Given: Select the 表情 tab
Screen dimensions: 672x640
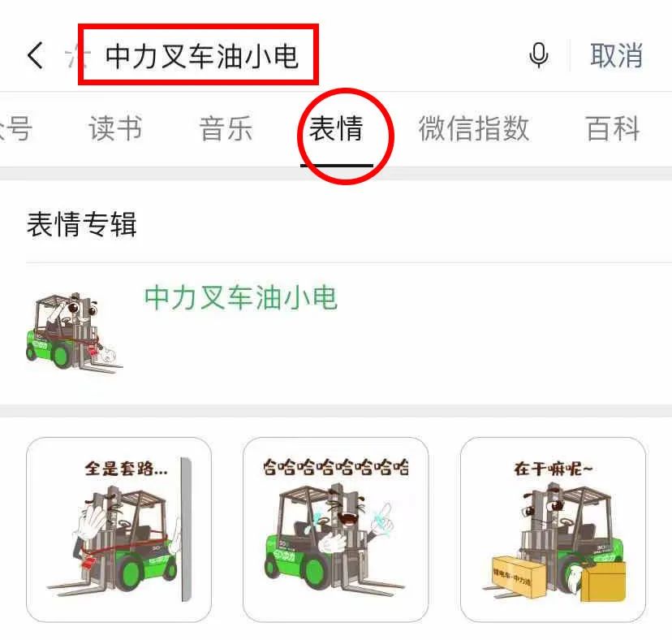Looking at the screenshot, I should pos(337,128).
